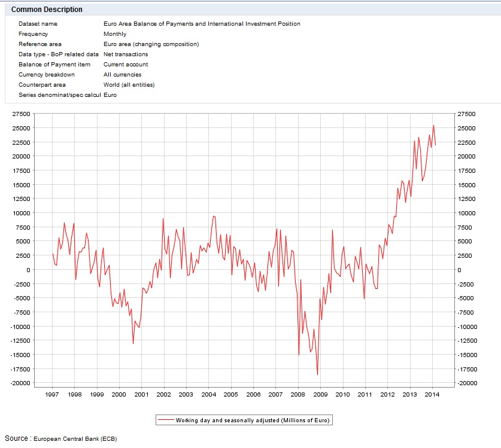Click the Common Description header

[47, 10]
